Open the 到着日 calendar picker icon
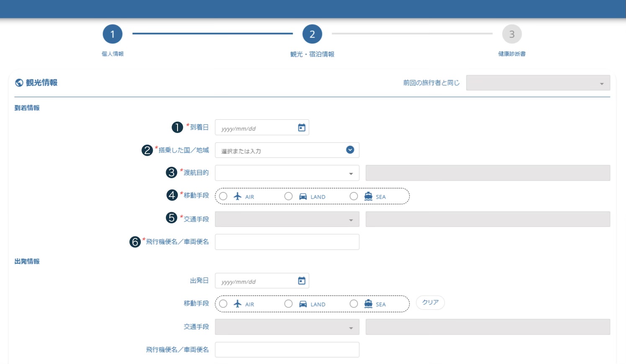 301,128
